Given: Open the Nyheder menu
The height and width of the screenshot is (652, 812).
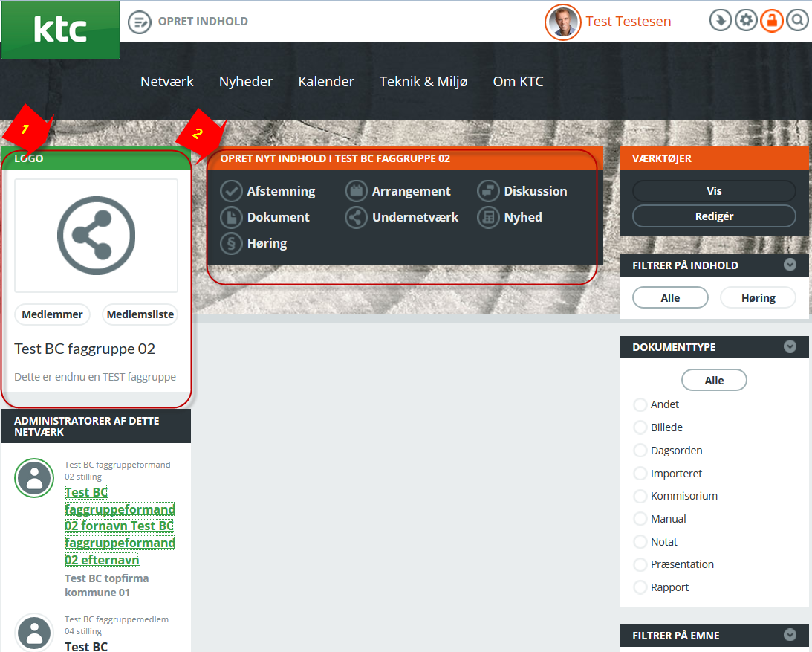Looking at the screenshot, I should coord(246,81).
